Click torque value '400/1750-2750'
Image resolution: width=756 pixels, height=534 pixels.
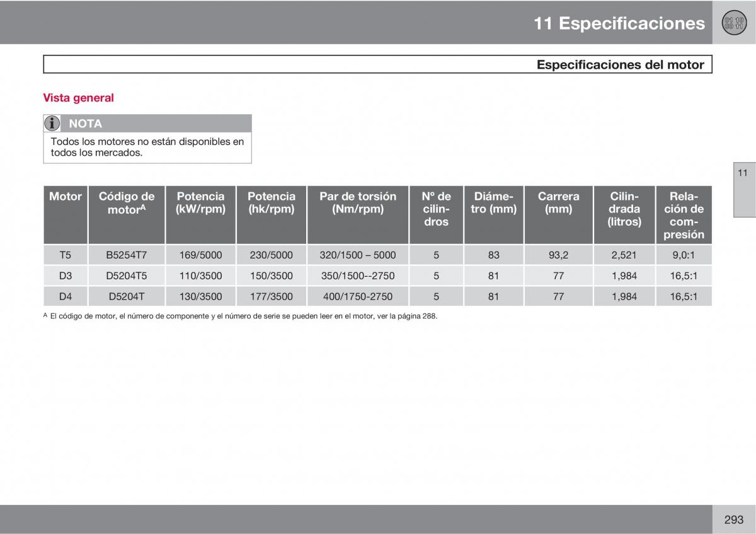pyautogui.click(x=358, y=296)
